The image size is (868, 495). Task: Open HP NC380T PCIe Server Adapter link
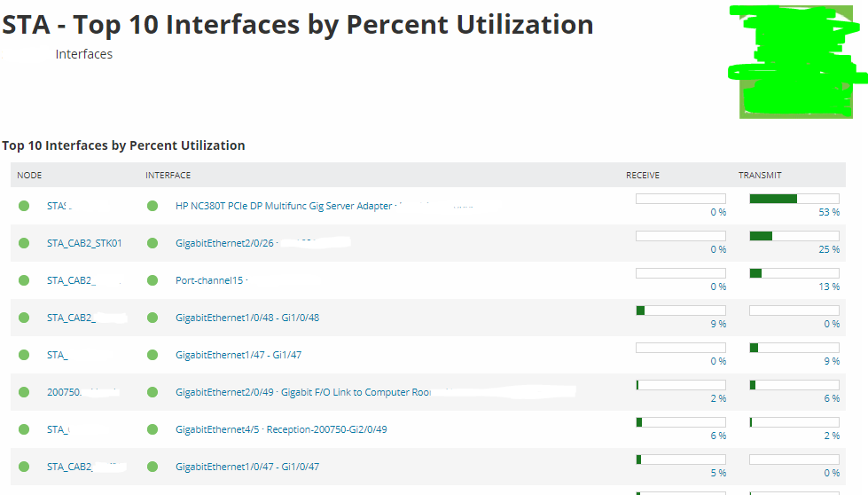283,206
